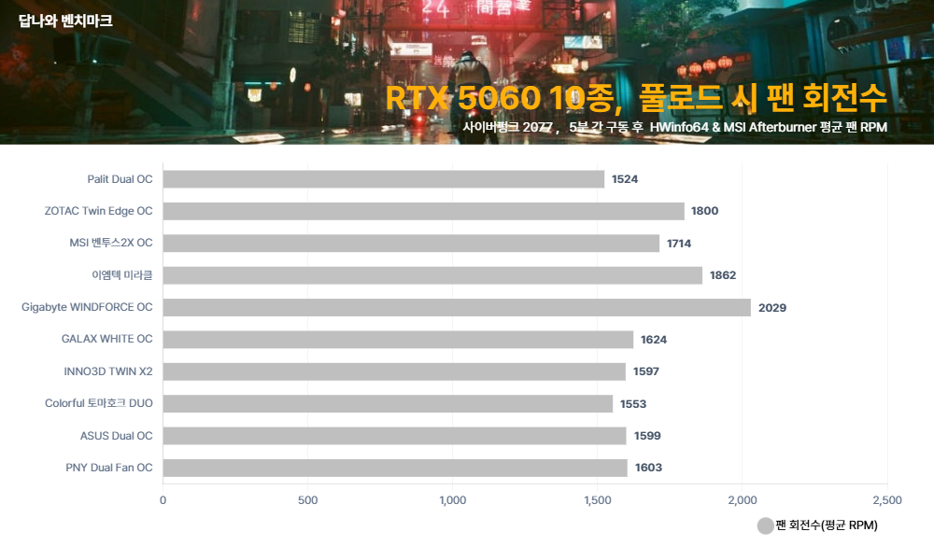
Task: Click the PNY Dual Fan OC bar
Action: tap(395, 468)
